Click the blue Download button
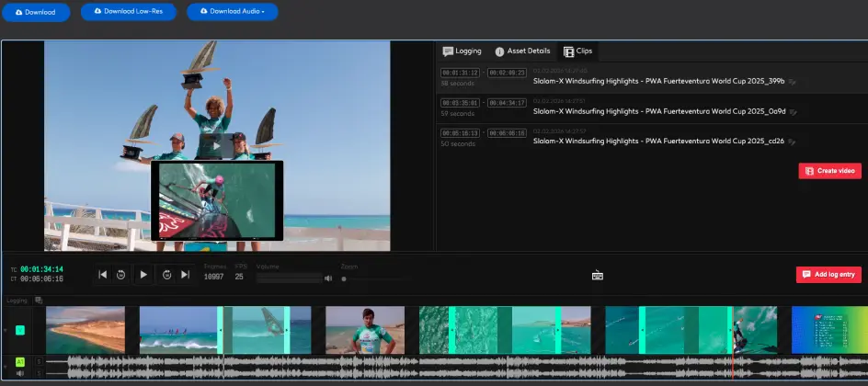 (x=36, y=12)
